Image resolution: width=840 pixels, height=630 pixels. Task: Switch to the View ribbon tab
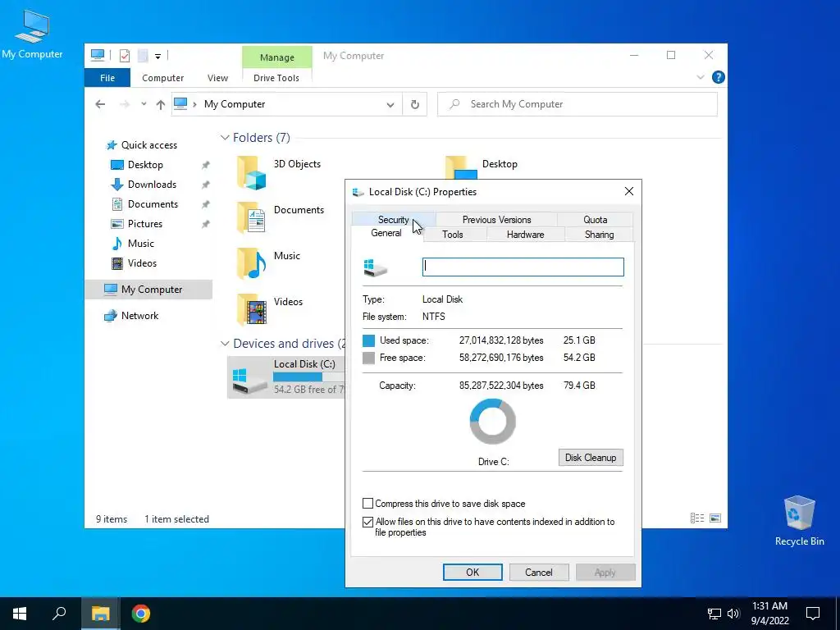217,78
